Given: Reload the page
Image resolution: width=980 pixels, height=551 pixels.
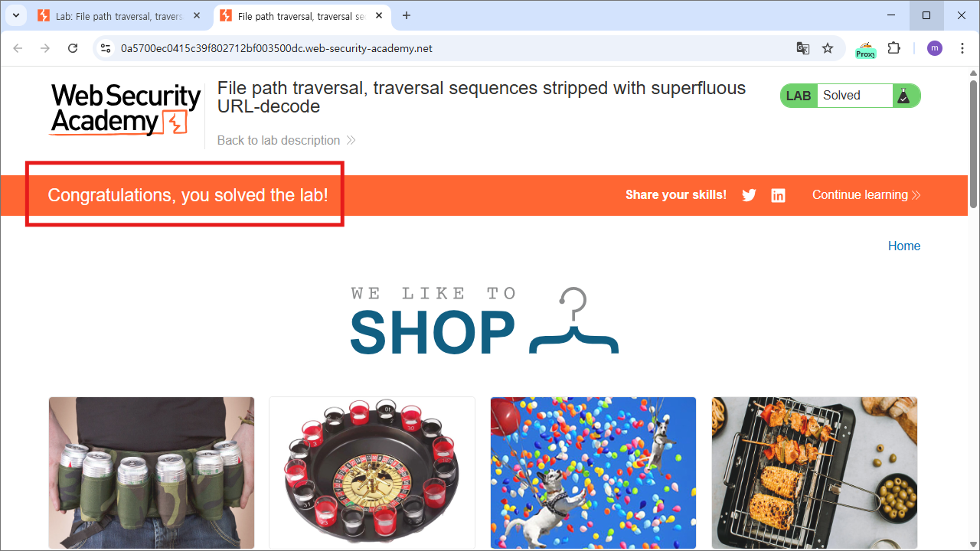Looking at the screenshot, I should (73, 48).
